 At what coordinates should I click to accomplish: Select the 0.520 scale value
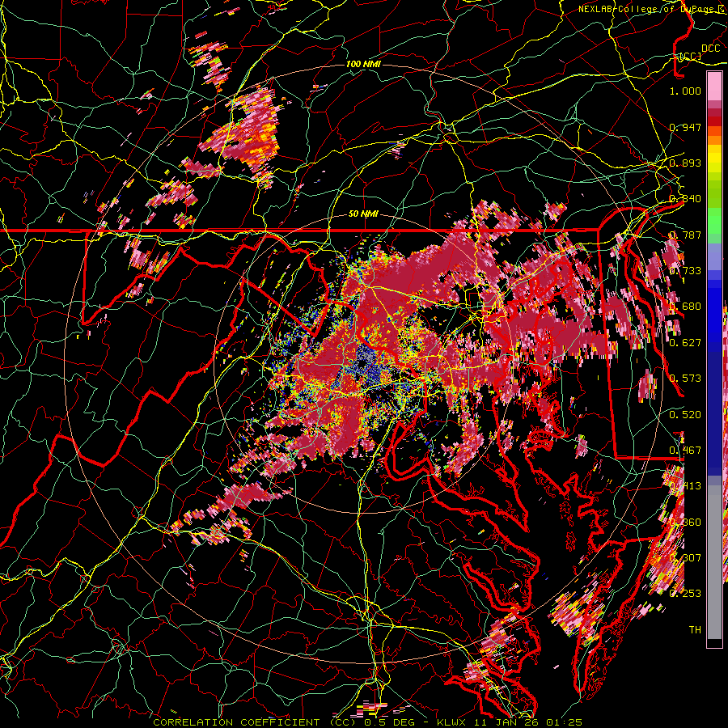(685, 415)
